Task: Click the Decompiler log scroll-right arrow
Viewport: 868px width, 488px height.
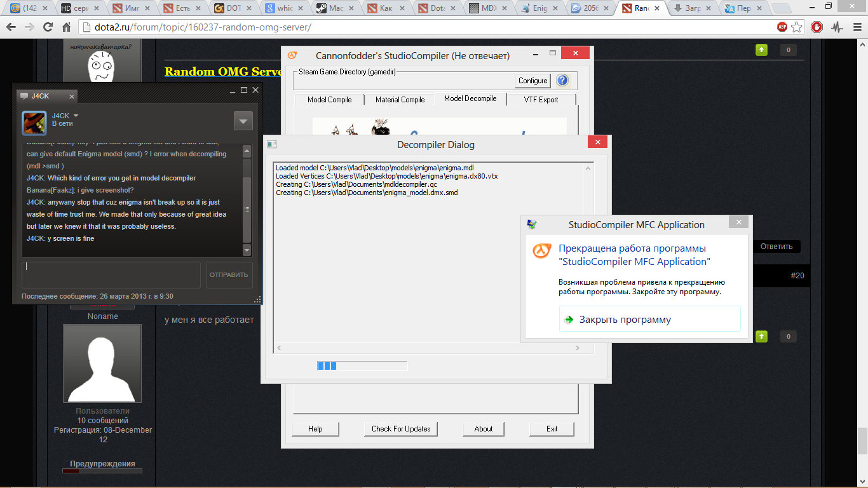Action: (x=578, y=348)
